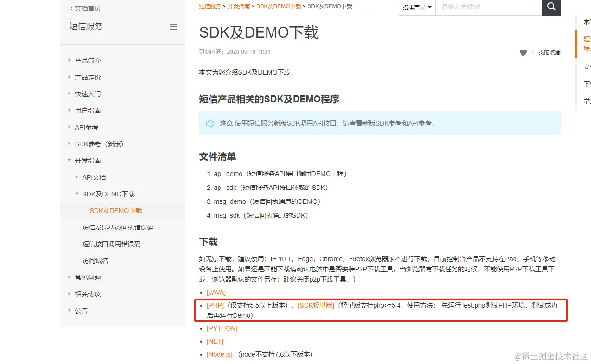
Task: Click the PYTHON SDK download link
Action: point(222,328)
